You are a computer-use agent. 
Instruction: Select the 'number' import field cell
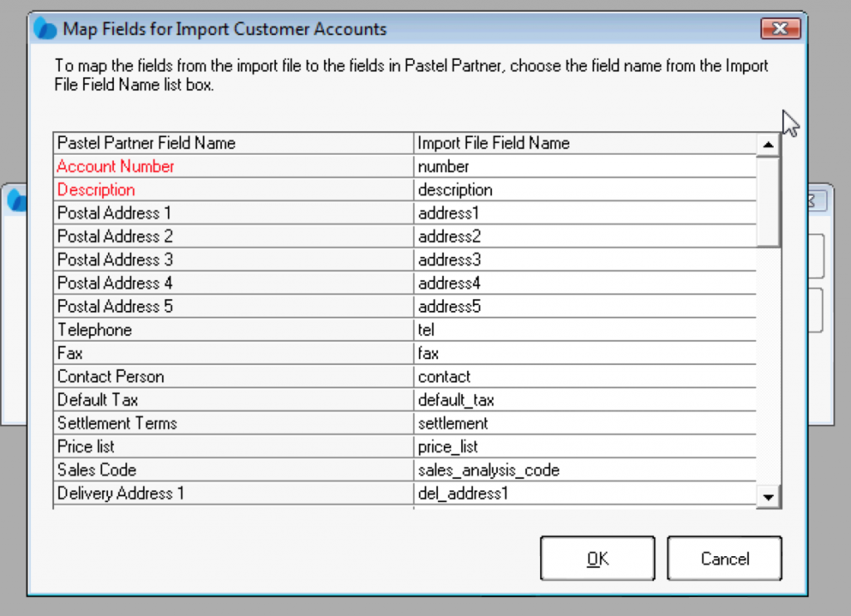[585, 166]
